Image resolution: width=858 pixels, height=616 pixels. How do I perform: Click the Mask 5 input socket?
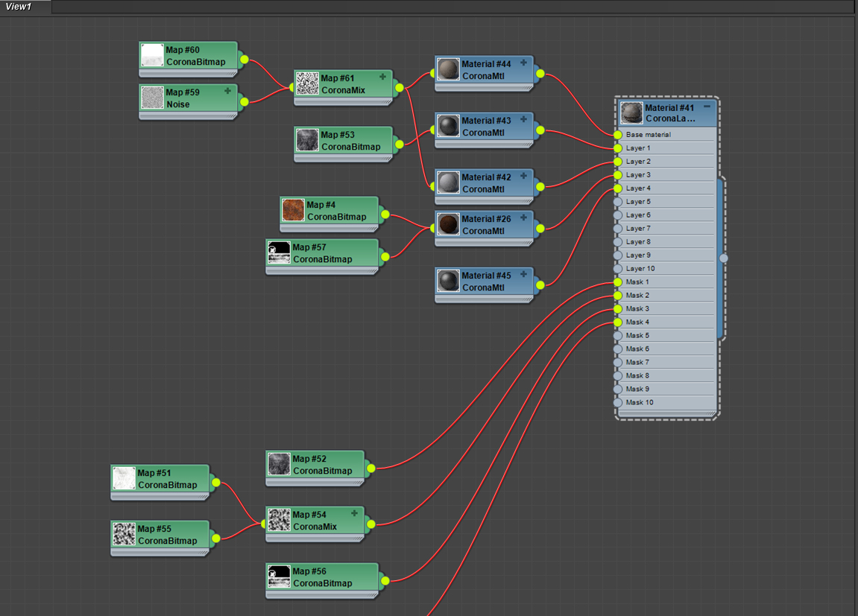(617, 335)
